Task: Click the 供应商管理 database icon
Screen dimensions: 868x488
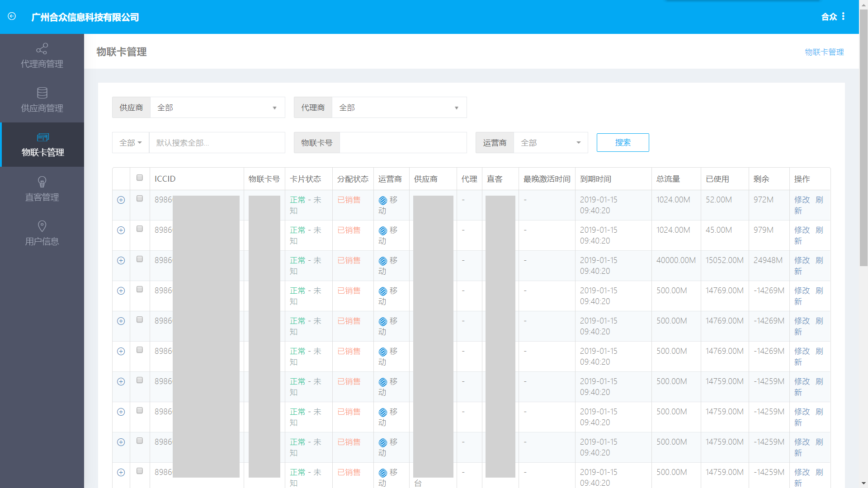Action: click(x=42, y=93)
